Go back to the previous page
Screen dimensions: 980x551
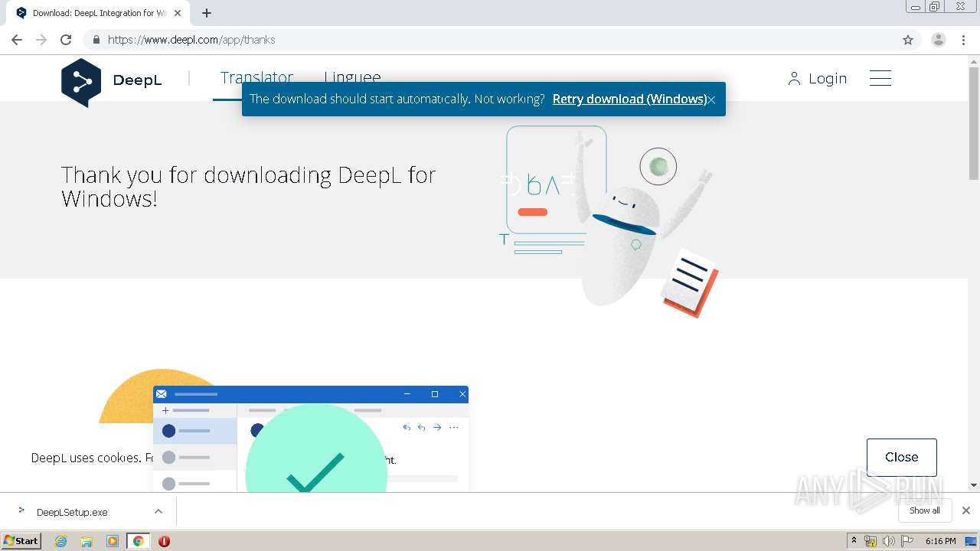17,40
